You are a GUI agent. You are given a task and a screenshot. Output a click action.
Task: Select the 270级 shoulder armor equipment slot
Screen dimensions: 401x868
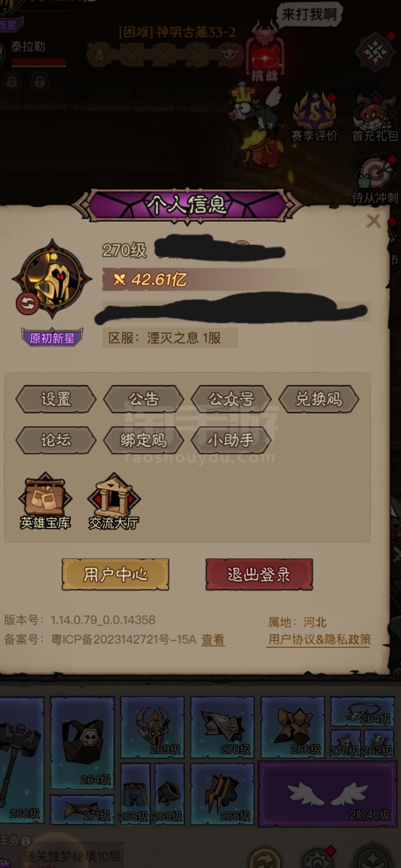coord(222,727)
